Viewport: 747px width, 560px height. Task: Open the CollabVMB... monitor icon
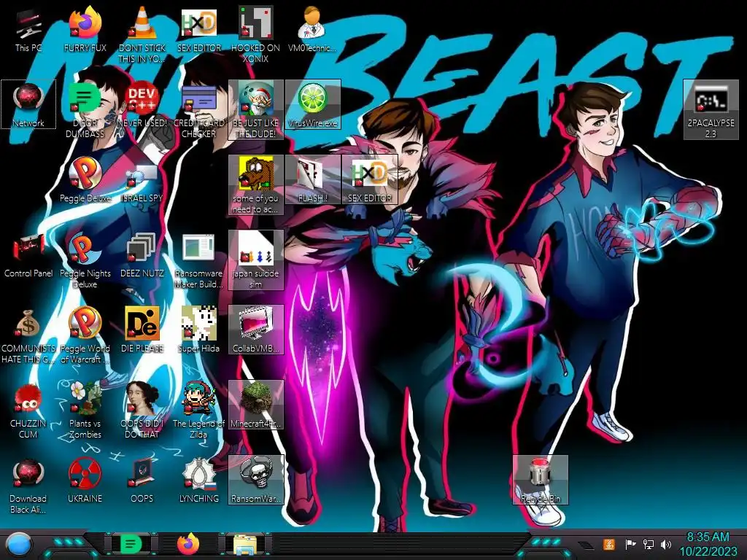pyautogui.click(x=256, y=330)
